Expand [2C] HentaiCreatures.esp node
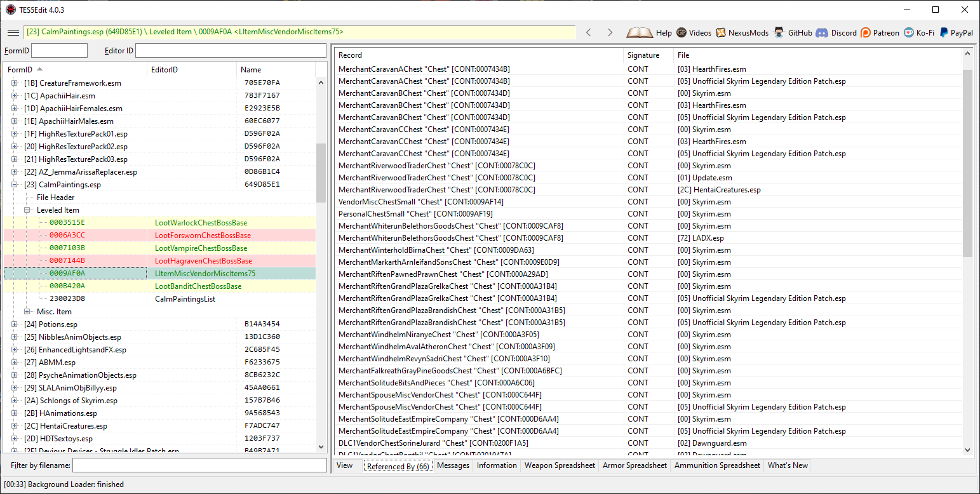The height and width of the screenshot is (494, 980). pos(15,426)
